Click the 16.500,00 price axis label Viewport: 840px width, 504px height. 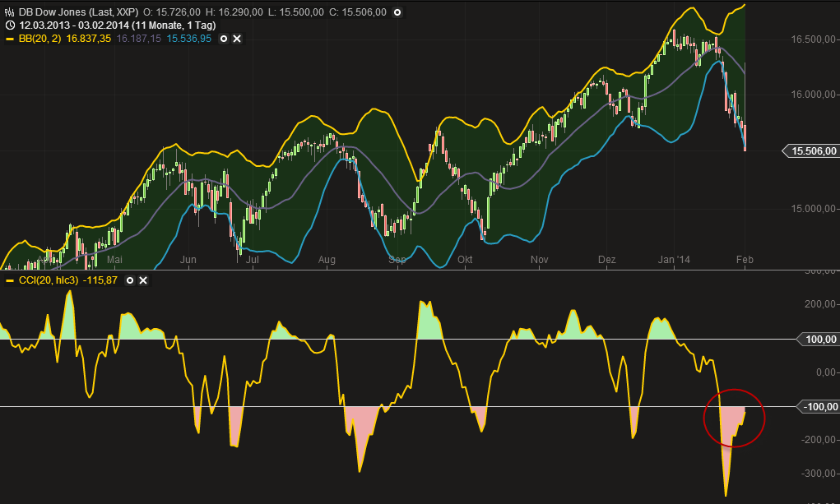click(x=814, y=39)
